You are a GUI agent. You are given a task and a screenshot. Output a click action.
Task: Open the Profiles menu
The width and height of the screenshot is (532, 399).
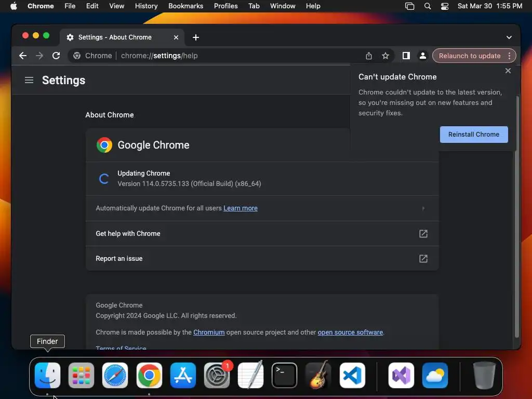pos(225,6)
